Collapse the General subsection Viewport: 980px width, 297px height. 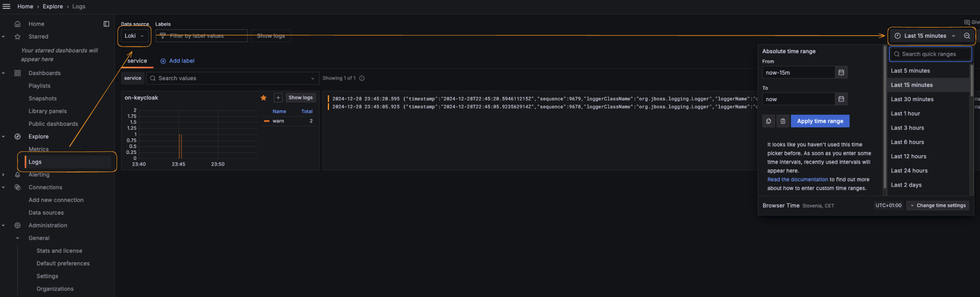[x=18, y=238]
